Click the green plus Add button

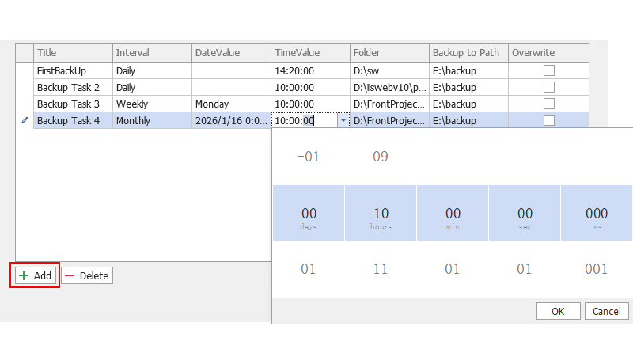pos(35,275)
